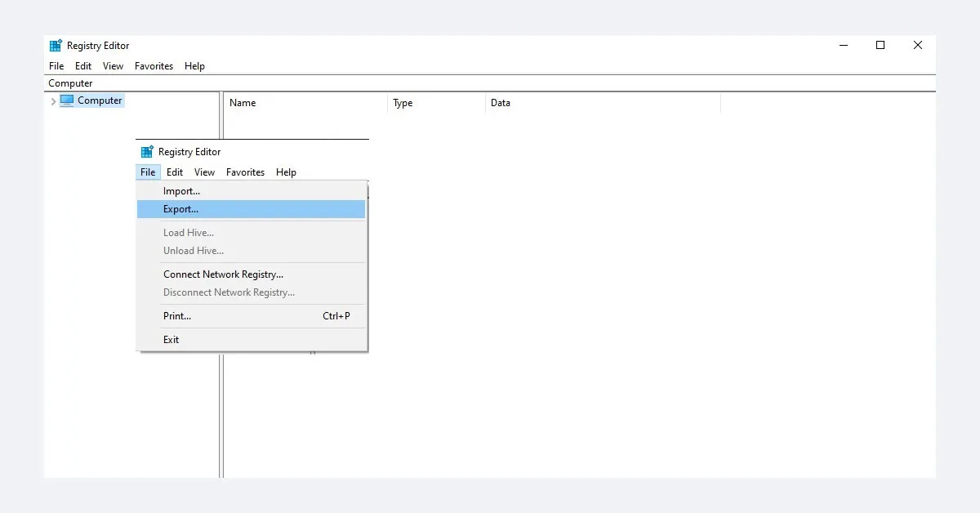
Task: Open the File menu of the back window
Action: 56,66
